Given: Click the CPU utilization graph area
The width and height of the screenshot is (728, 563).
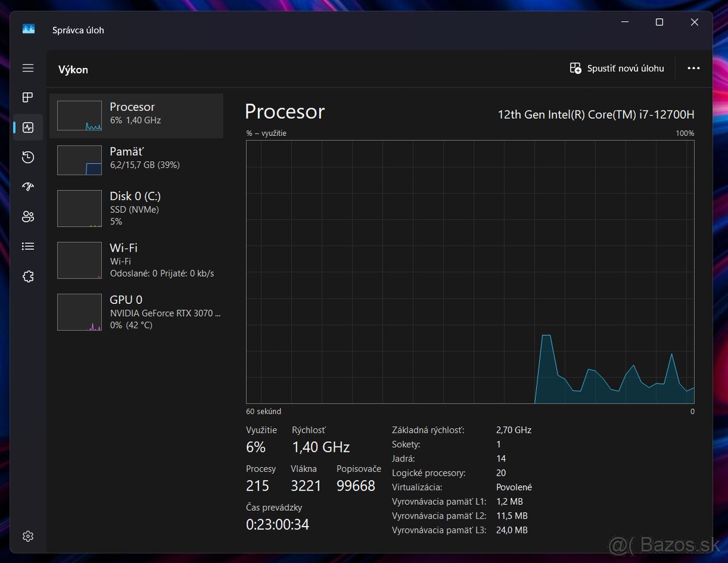Looking at the screenshot, I should pyautogui.click(x=470, y=272).
